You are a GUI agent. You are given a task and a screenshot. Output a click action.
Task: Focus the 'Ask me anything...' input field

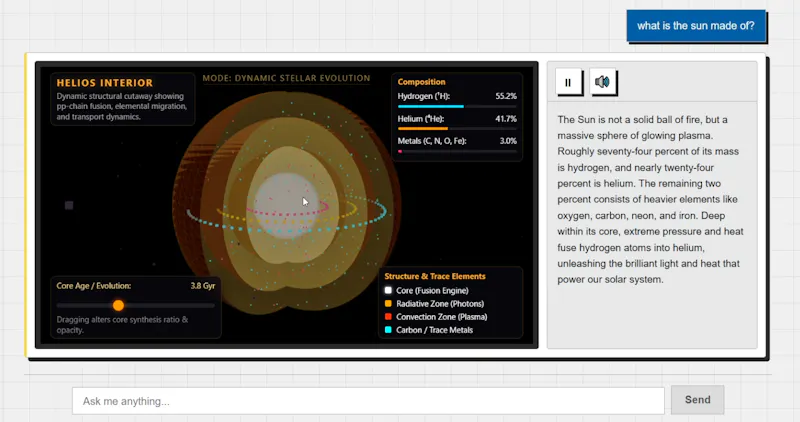[x=368, y=401]
